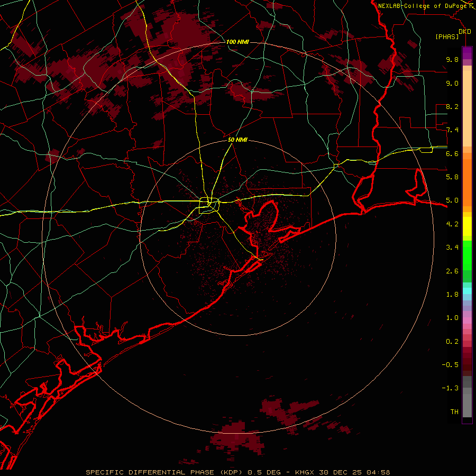Click the 50 NMI range ring label
The width and height of the screenshot is (476, 476).
[237, 140]
